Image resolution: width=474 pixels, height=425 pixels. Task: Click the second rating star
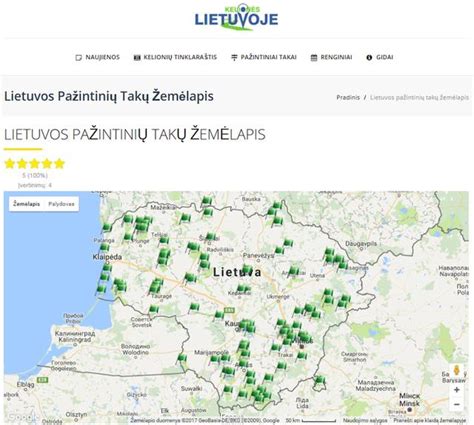click(x=22, y=164)
